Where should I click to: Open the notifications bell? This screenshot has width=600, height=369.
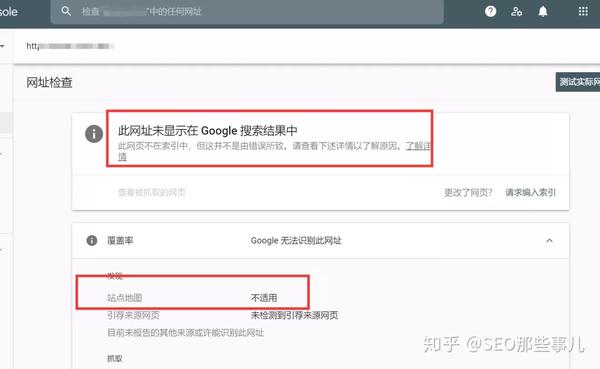(x=543, y=11)
